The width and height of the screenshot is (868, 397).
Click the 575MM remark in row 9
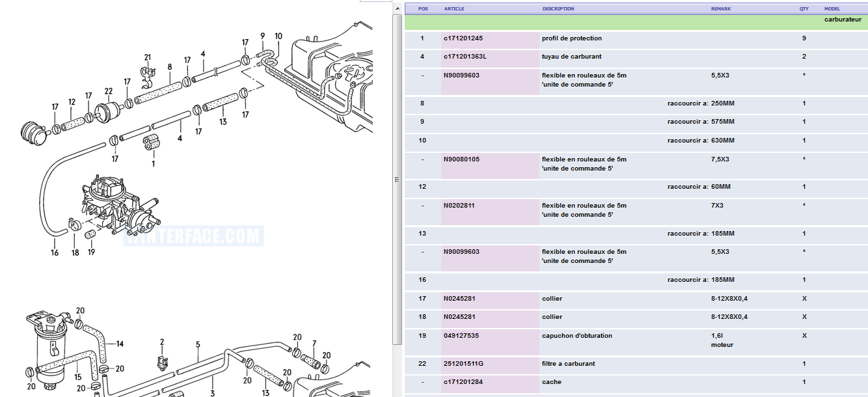(723, 122)
